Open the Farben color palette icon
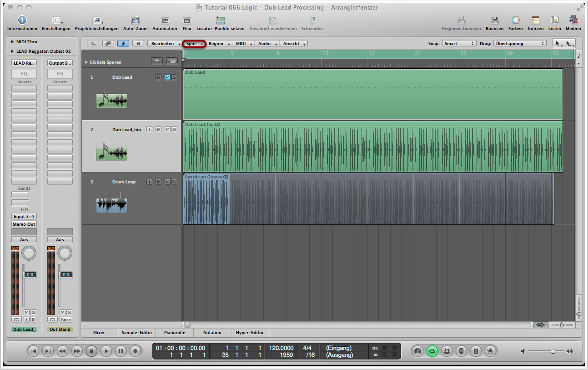The image size is (588, 370). click(x=515, y=20)
